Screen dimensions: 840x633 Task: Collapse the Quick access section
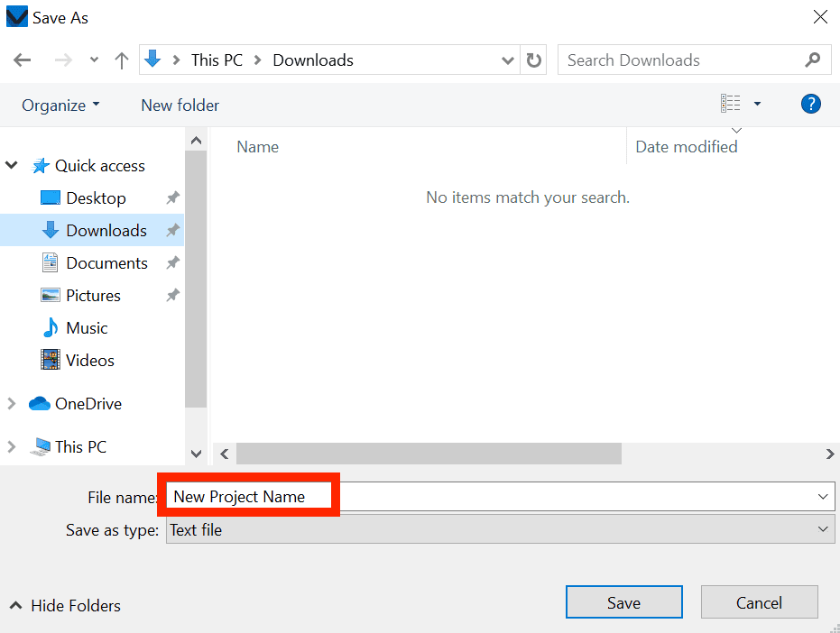pos(12,165)
